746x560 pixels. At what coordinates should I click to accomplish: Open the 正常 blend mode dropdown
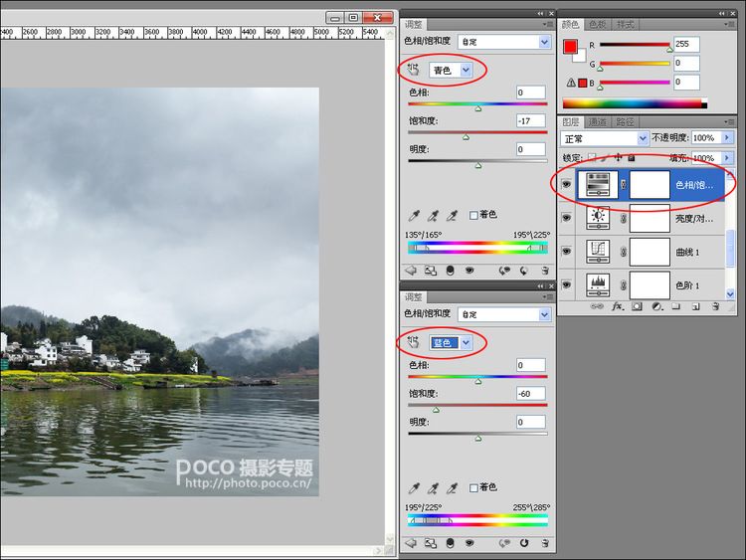tap(604, 138)
